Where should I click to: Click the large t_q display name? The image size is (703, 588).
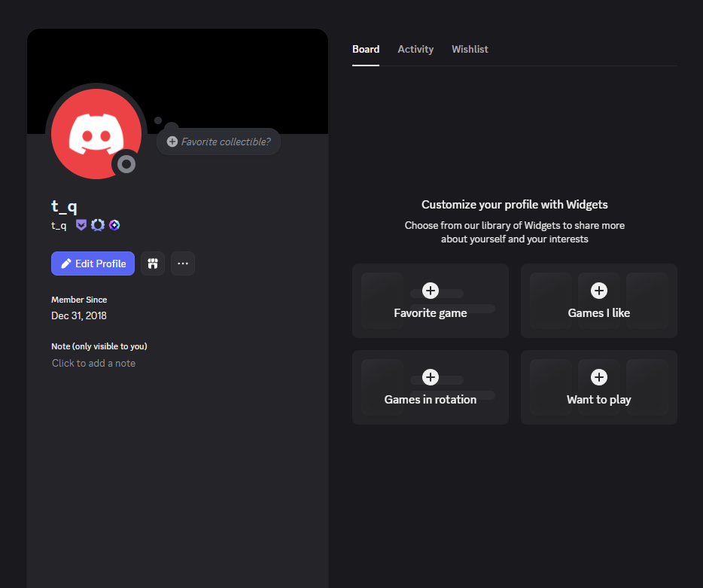click(64, 206)
